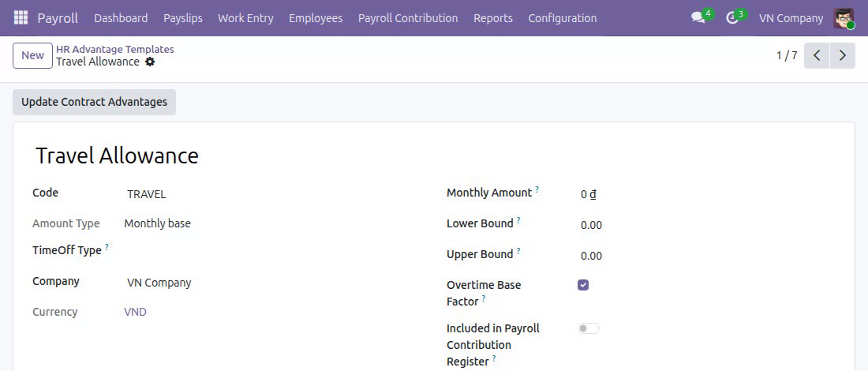The width and height of the screenshot is (868, 371).
Task: Open the Work Entry menu
Action: click(x=245, y=18)
